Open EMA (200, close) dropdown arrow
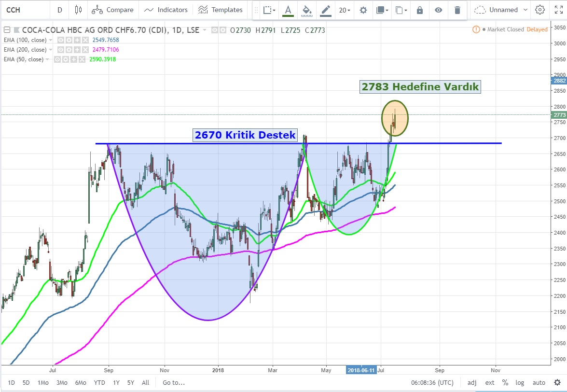Screen dimensions: 567x392 coord(51,50)
